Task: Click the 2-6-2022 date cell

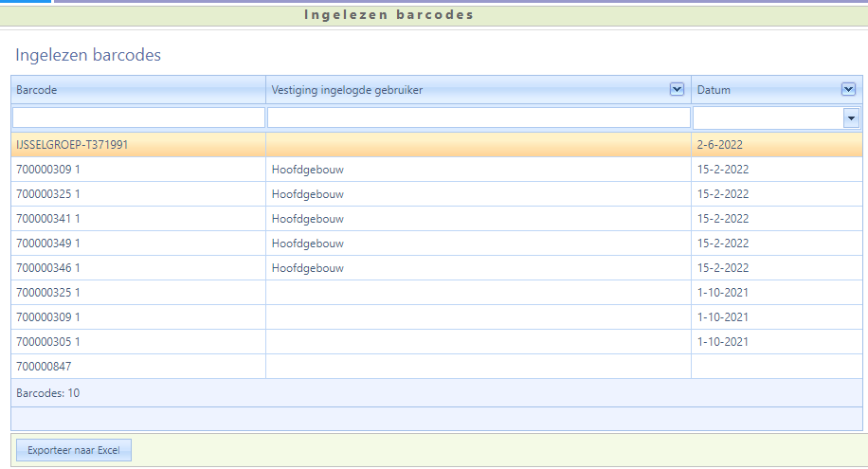Action: tap(723, 145)
